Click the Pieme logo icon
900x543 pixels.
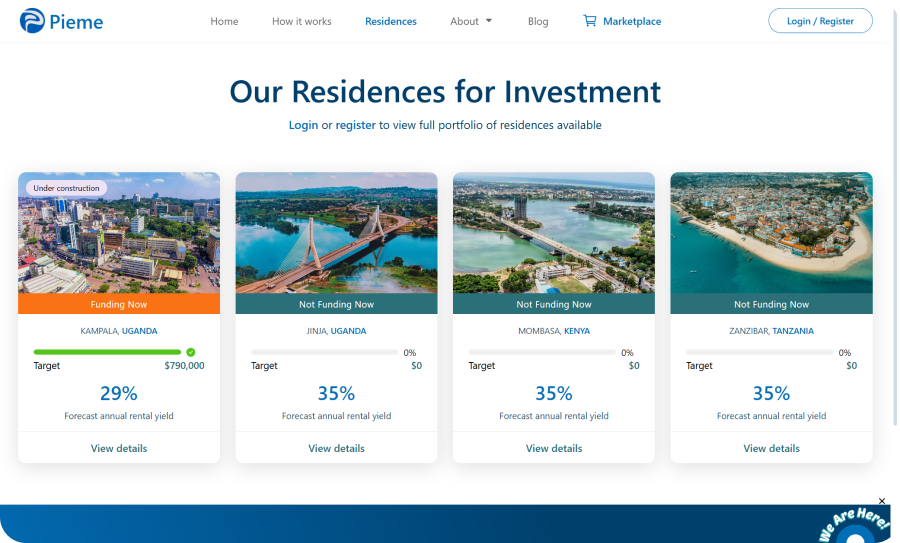(x=32, y=21)
